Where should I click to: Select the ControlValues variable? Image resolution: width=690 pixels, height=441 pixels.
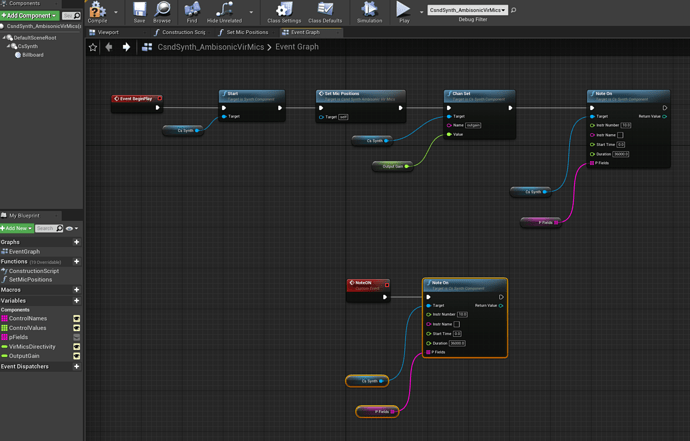[27, 328]
